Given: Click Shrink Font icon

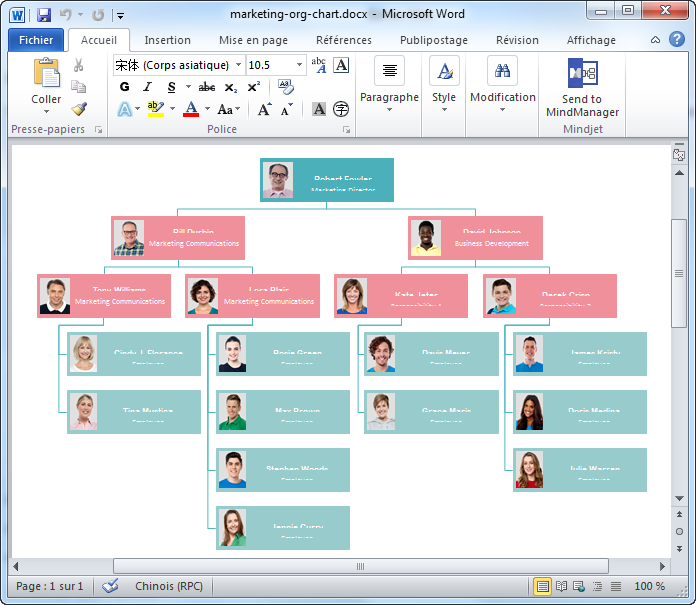Looking at the screenshot, I should coord(287,109).
